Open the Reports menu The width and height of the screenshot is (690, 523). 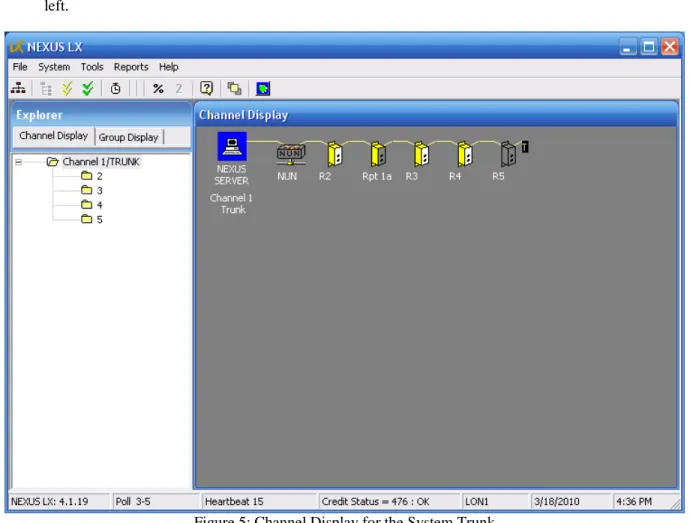tap(131, 67)
